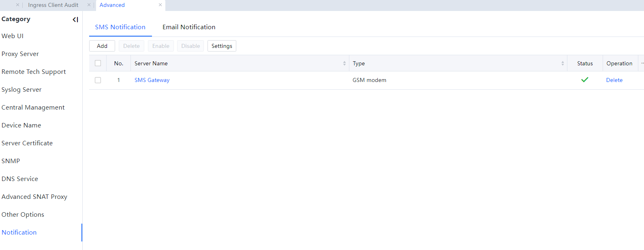Image resolution: width=644 pixels, height=250 pixels.
Task: Open Syslog Server category
Action: pos(21,90)
